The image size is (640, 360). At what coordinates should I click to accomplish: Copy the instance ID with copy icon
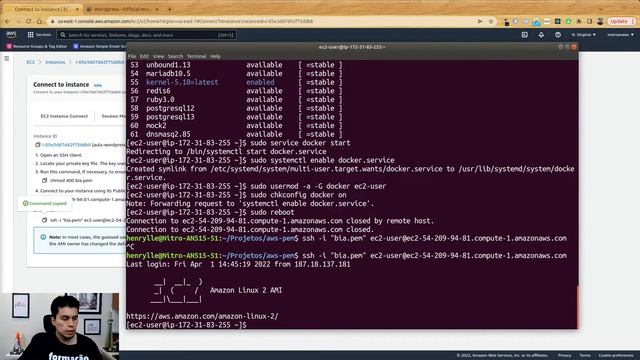point(38,145)
